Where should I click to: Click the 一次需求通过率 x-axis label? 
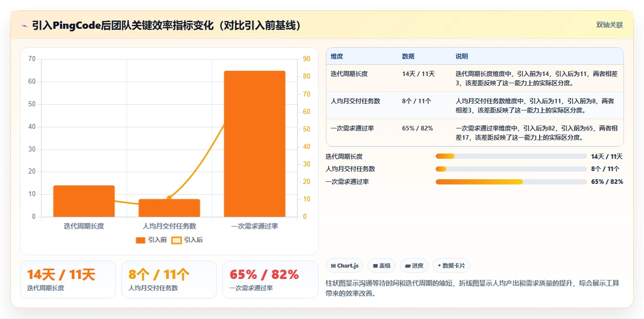coord(255,226)
